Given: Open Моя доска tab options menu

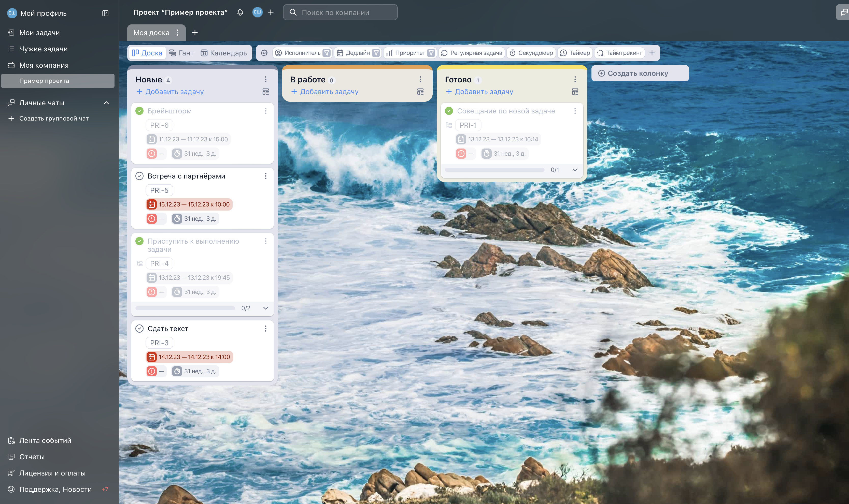Looking at the screenshot, I should click(x=177, y=33).
